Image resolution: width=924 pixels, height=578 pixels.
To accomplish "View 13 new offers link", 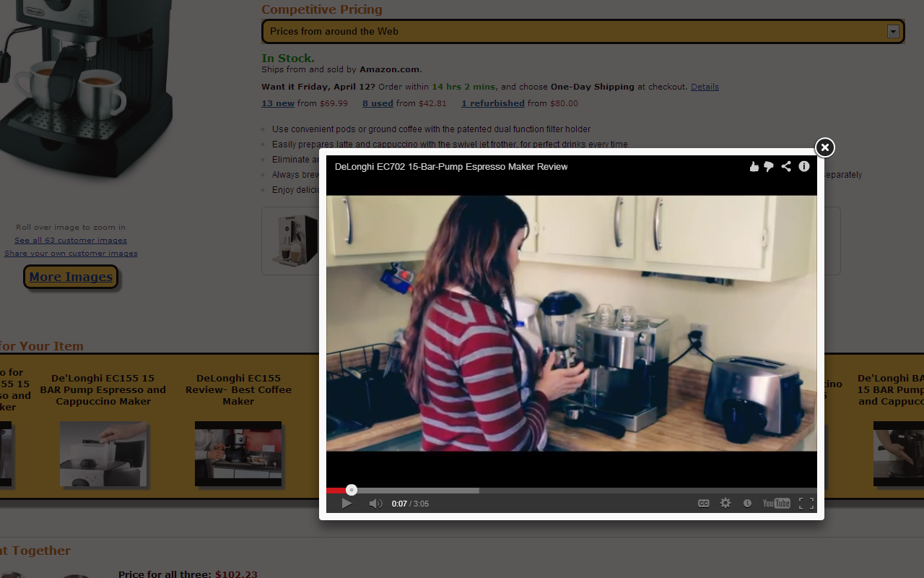I will click(x=278, y=103).
